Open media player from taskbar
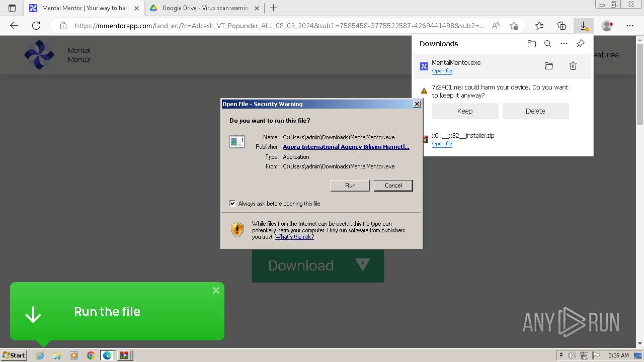Viewport: 644px width, 362px height. [74, 355]
